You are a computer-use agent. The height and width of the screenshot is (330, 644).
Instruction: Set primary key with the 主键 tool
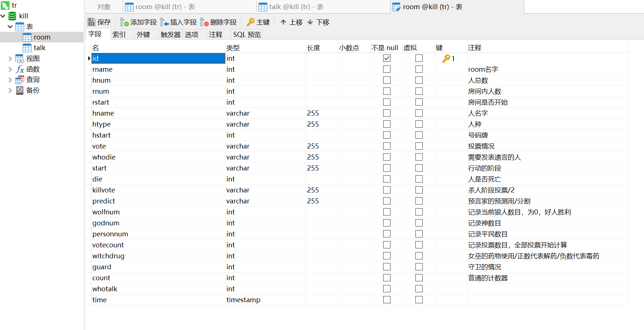point(258,22)
